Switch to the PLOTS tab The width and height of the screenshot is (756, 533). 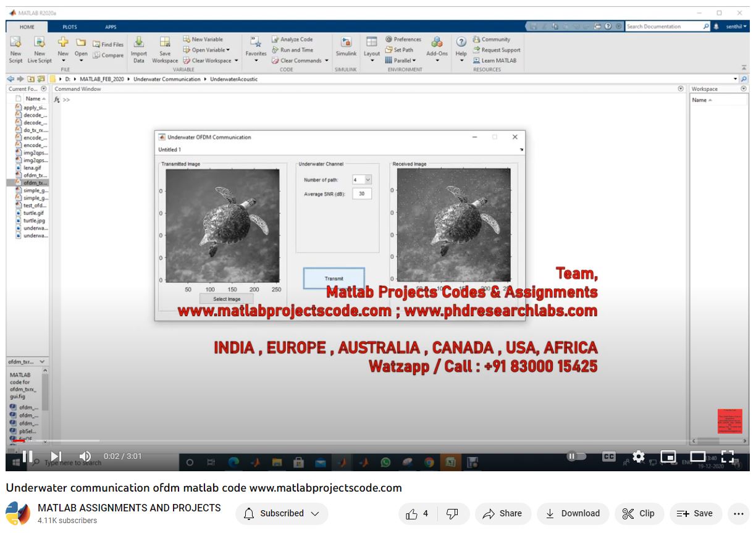(70, 27)
